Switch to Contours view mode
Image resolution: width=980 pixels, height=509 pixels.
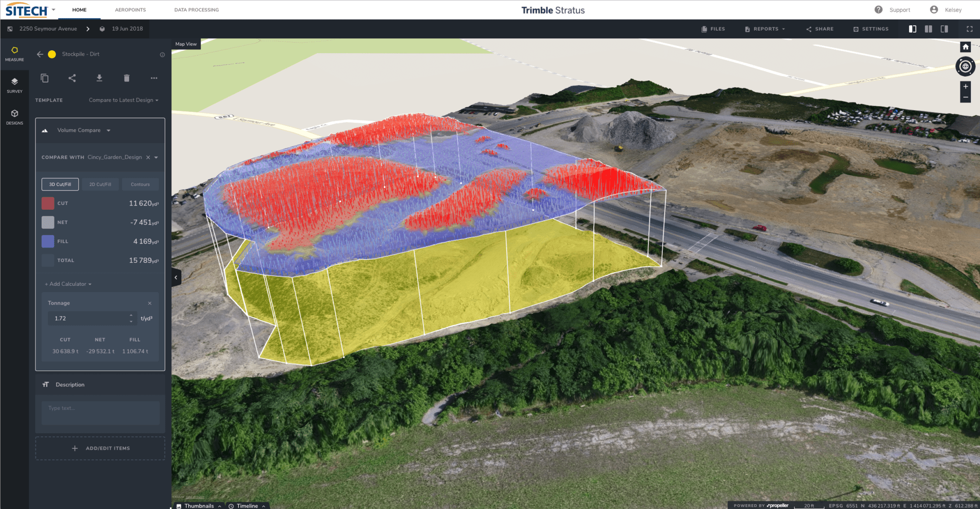click(x=140, y=184)
